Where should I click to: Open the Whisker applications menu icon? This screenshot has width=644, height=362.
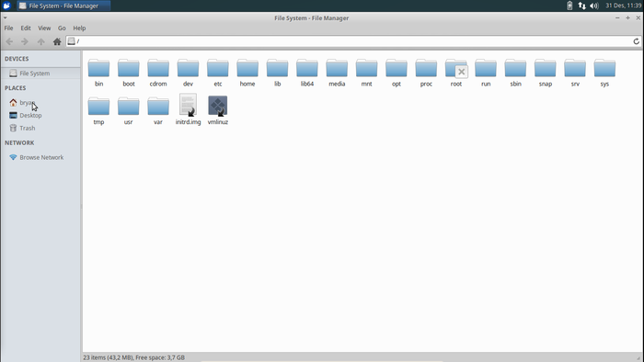click(x=6, y=6)
